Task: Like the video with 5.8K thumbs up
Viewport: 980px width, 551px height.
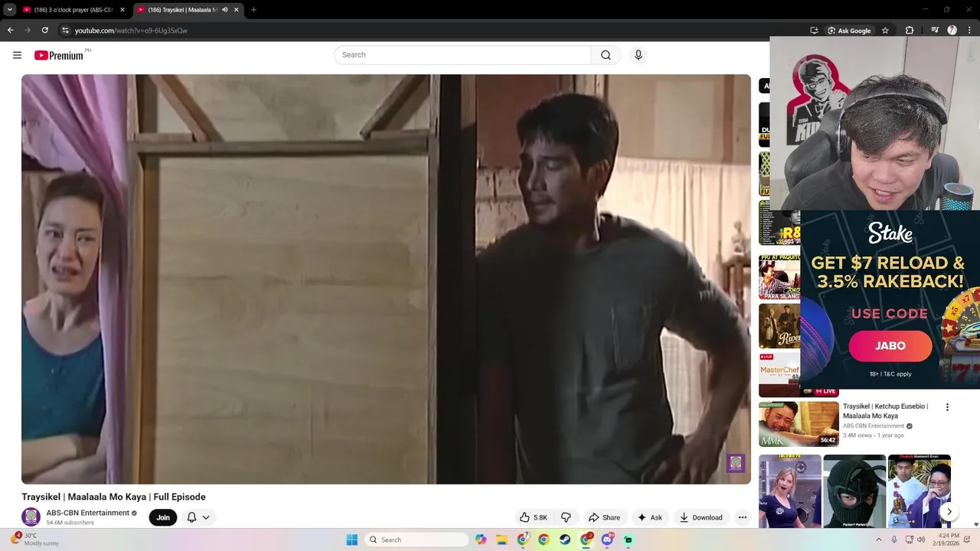Action: 534,517
